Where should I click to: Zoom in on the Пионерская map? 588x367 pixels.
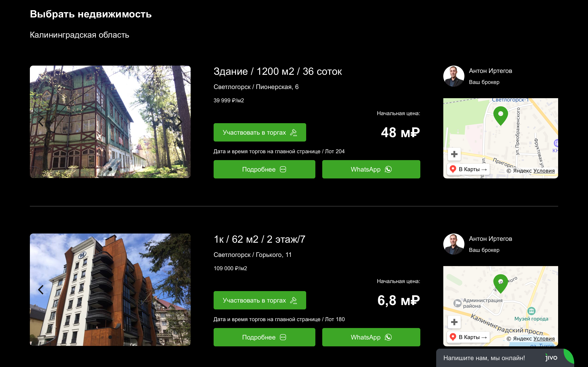click(x=454, y=154)
